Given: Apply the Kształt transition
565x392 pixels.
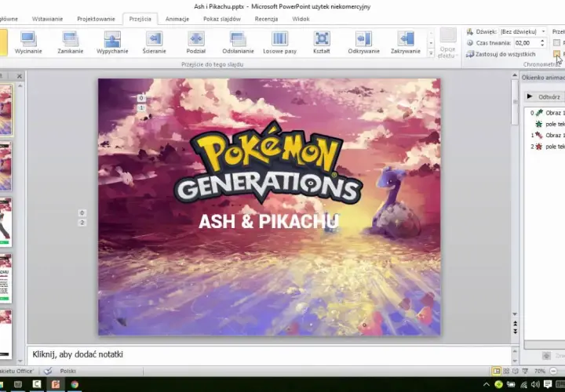Looking at the screenshot, I should [x=322, y=42].
